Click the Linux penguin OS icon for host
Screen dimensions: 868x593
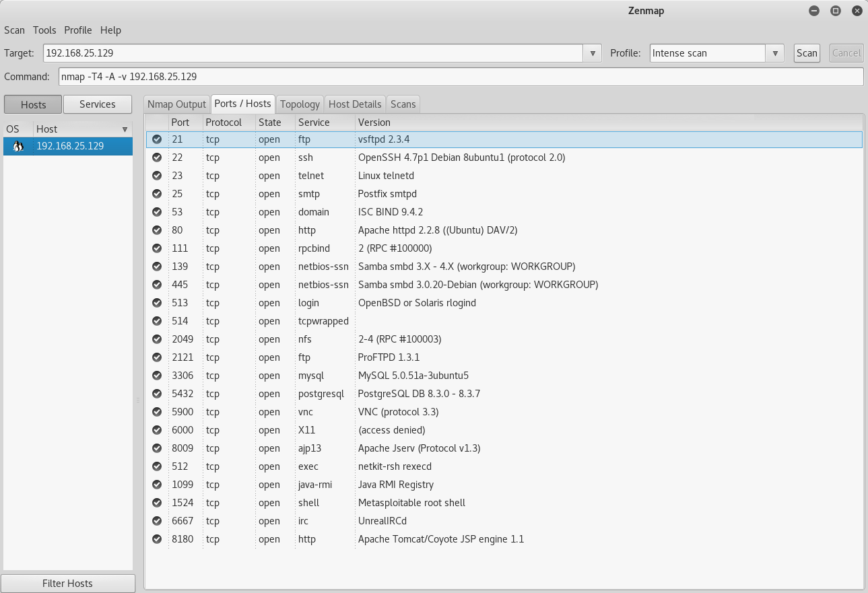[18, 146]
